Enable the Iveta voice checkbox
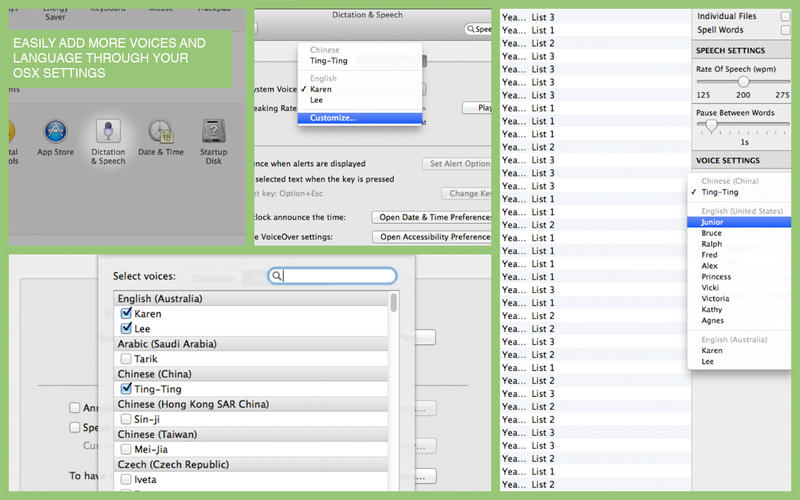Screen dimensions: 800x500 click(126, 479)
